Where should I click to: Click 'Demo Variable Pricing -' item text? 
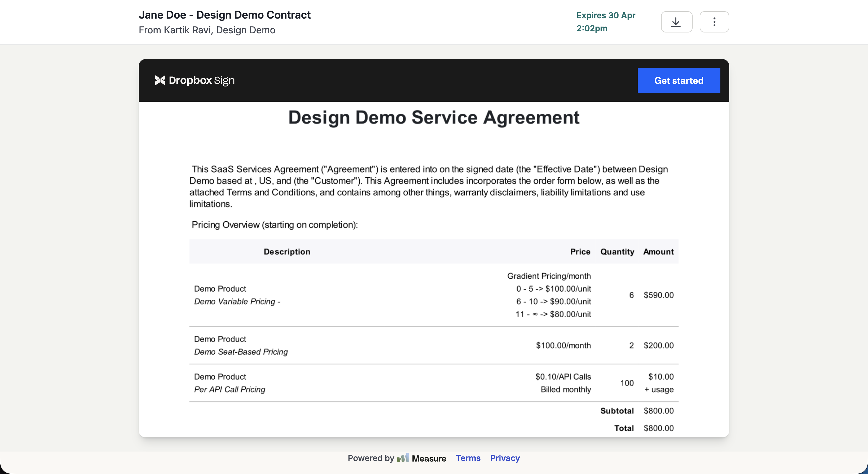tap(237, 302)
